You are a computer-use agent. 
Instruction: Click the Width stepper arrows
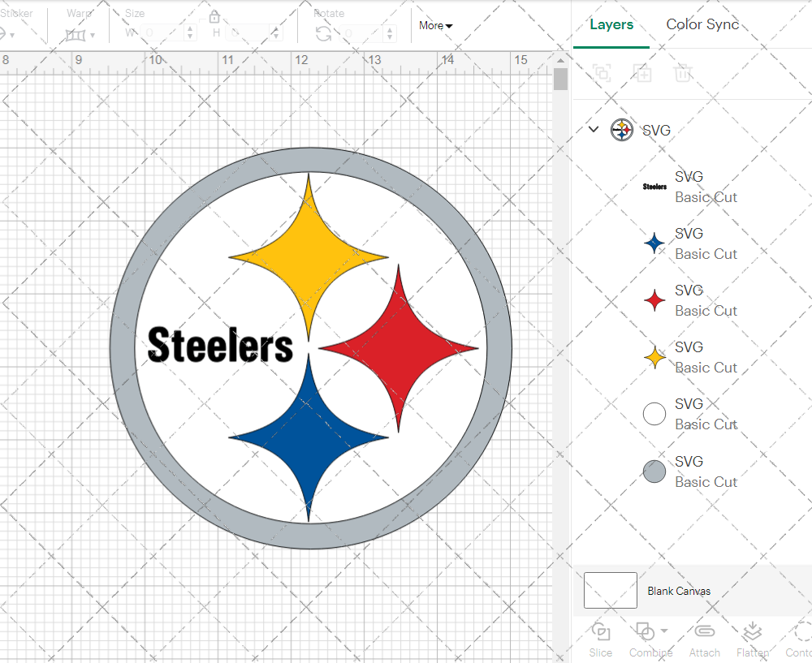(190, 32)
